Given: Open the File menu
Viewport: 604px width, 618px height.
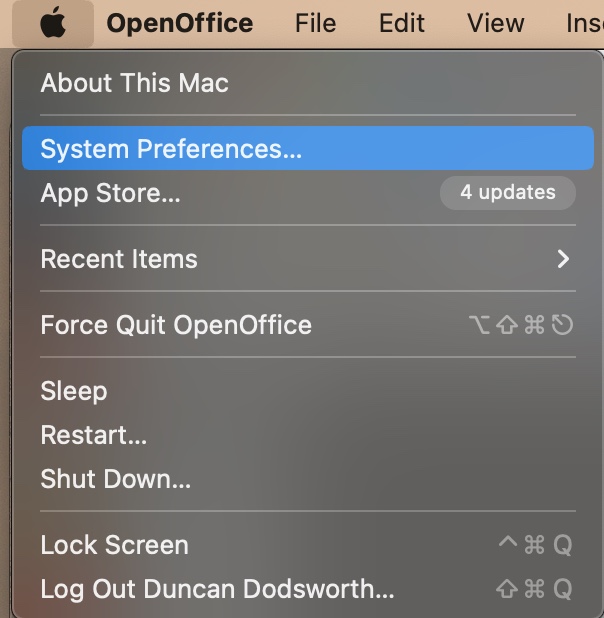Looking at the screenshot, I should [x=315, y=23].
